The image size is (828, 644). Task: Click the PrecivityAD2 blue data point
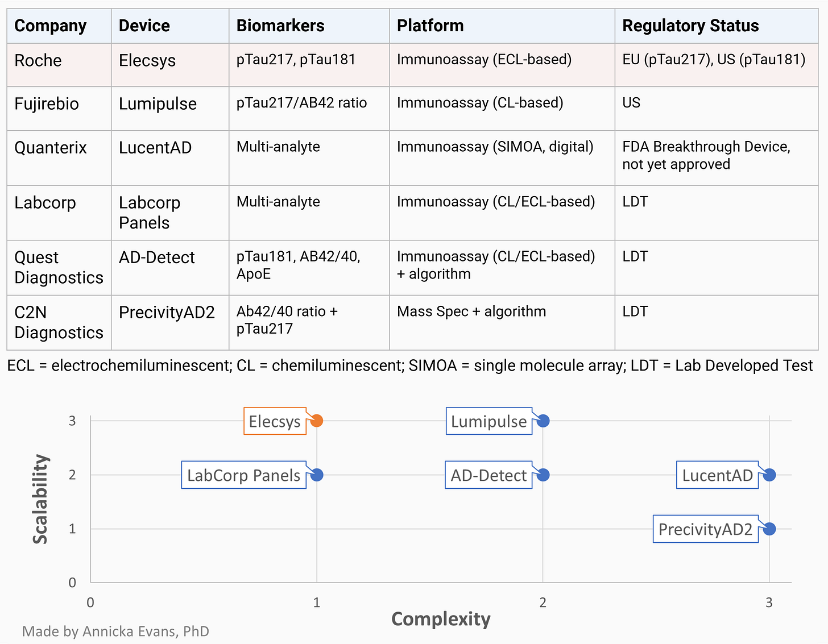769,529
